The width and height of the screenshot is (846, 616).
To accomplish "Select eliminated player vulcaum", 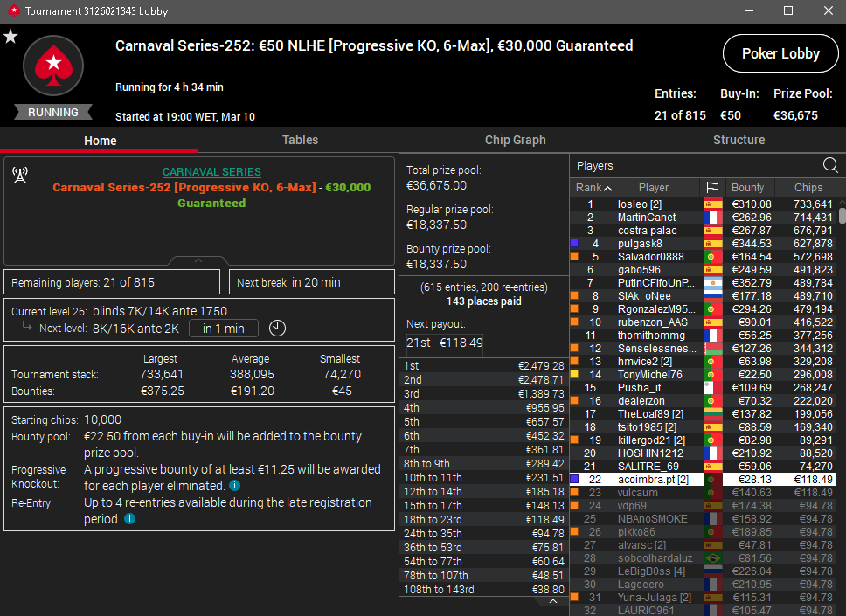I will point(637,493).
